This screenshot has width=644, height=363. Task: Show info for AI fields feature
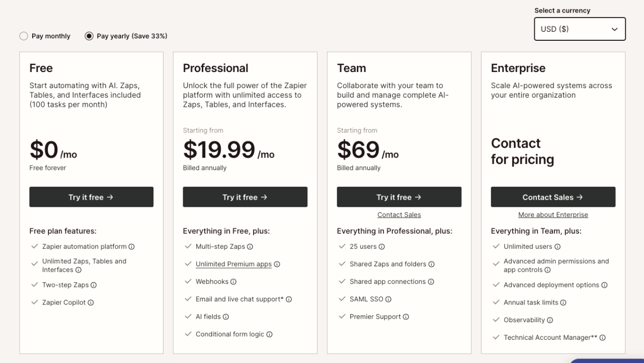click(x=226, y=317)
